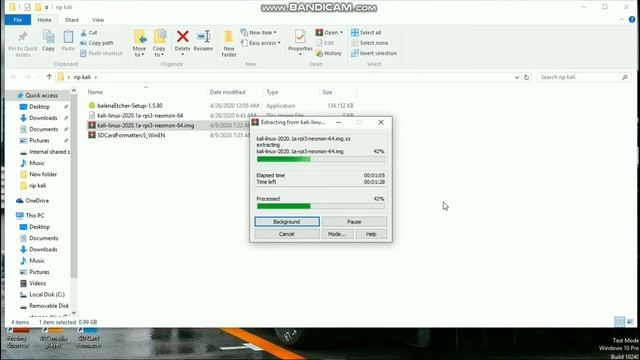The height and width of the screenshot is (360, 640).
Task: Click Select none in ribbon
Action: [x=369, y=43]
